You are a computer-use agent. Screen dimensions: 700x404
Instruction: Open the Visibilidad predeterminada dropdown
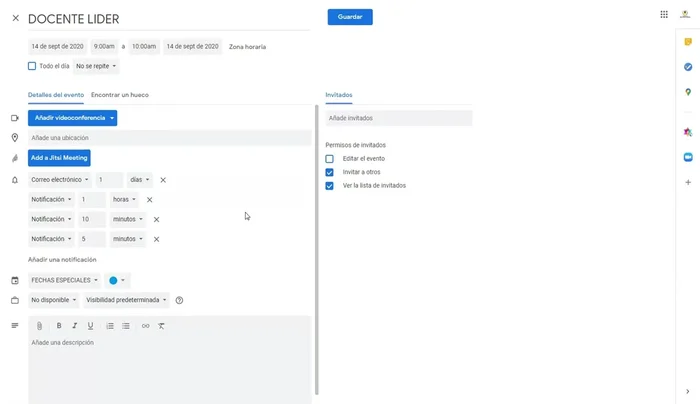tap(126, 300)
